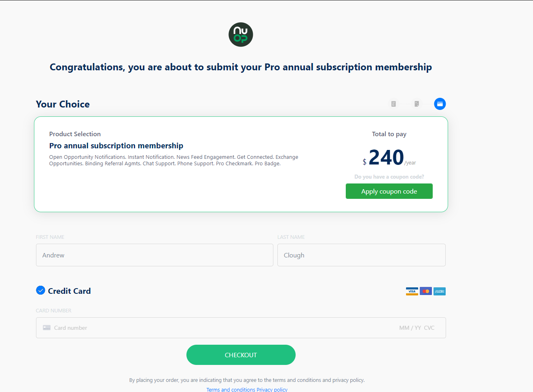Image resolution: width=533 pixels, height=392 pixels.
Task: Submit order with the CHECKOUT button
Action: 241,355
